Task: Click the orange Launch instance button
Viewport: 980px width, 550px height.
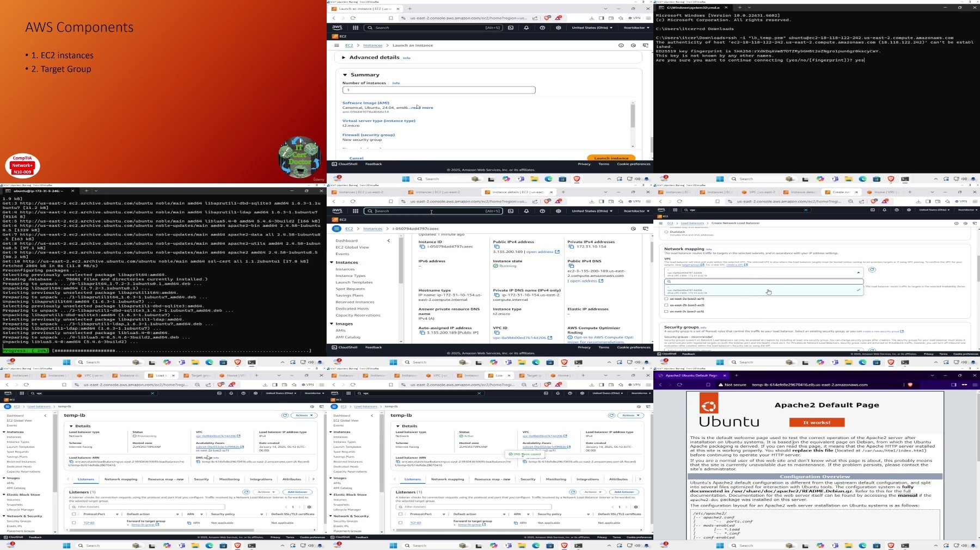Action: tap(611, 158)
